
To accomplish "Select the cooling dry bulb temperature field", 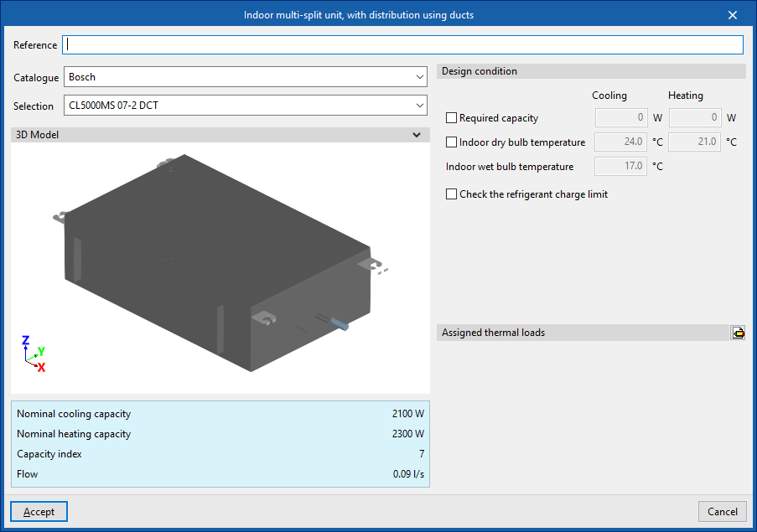I will pos(620,142).
